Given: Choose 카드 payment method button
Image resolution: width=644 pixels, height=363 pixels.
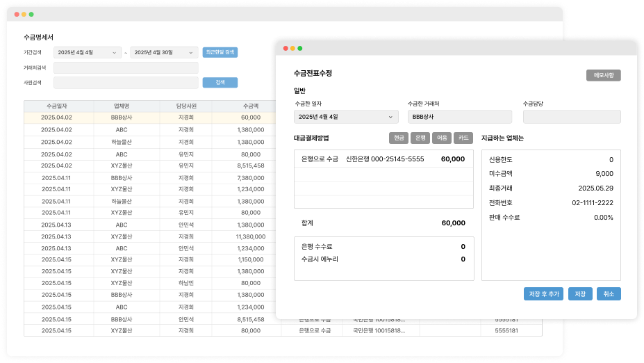Looking at the screenshot, I should pos(463,138).
